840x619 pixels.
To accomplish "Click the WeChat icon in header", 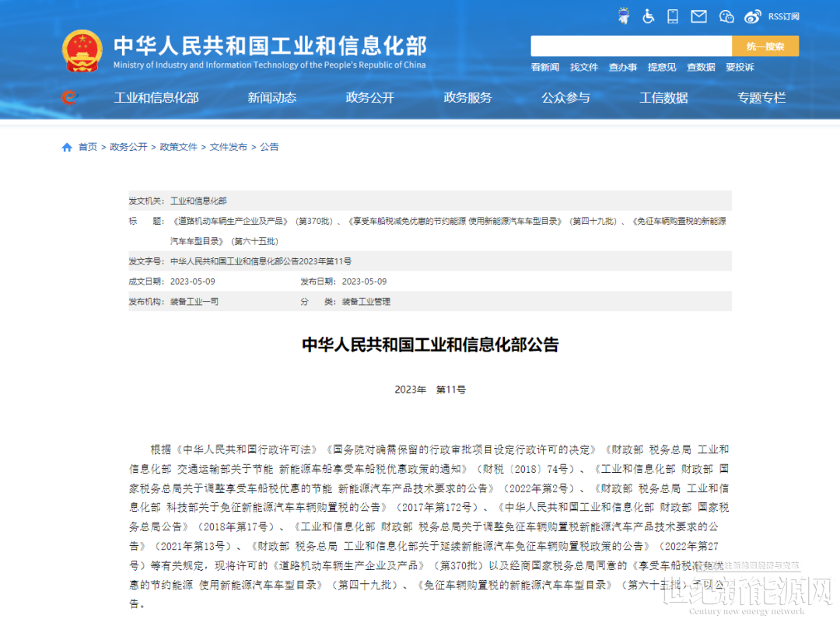I will point(726,16).
